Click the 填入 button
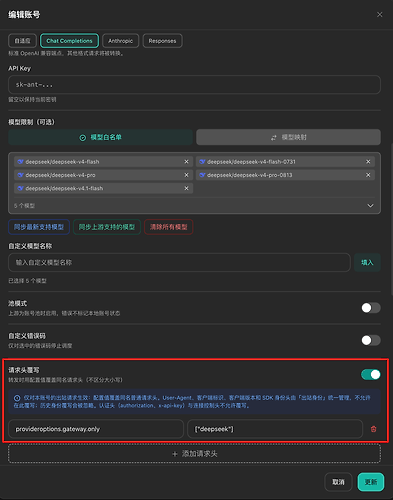This screenshot has width=393, height=500. (367, 263)
